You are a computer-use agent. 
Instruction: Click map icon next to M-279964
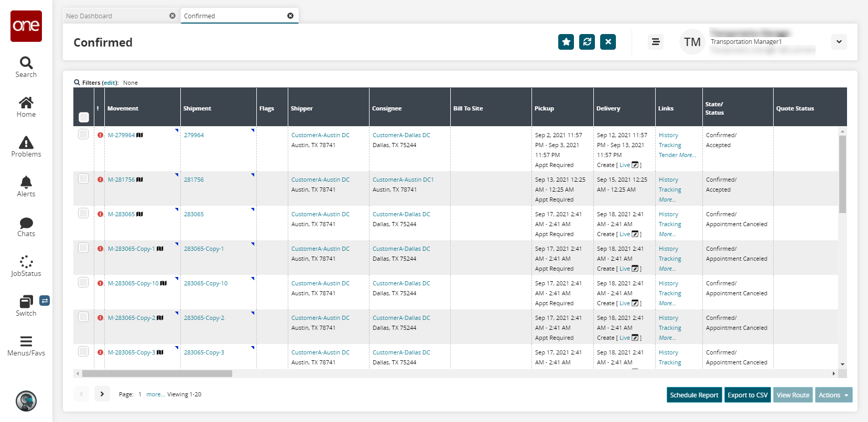[140, 135]
